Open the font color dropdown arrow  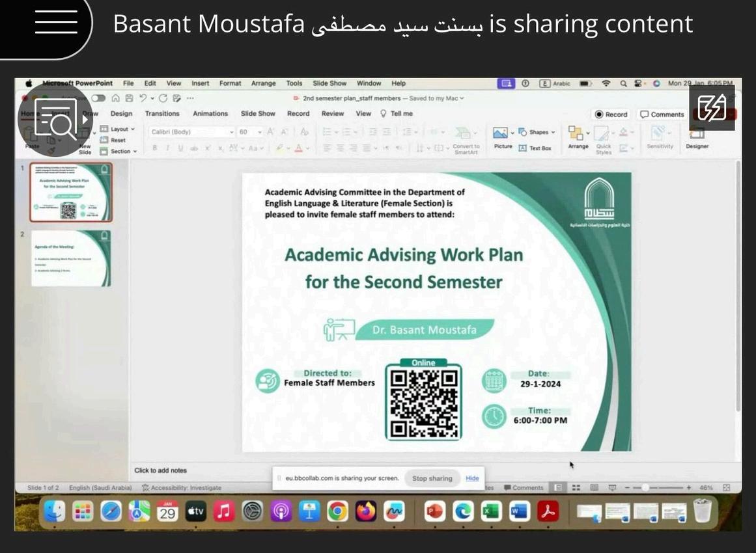(307, 148)
